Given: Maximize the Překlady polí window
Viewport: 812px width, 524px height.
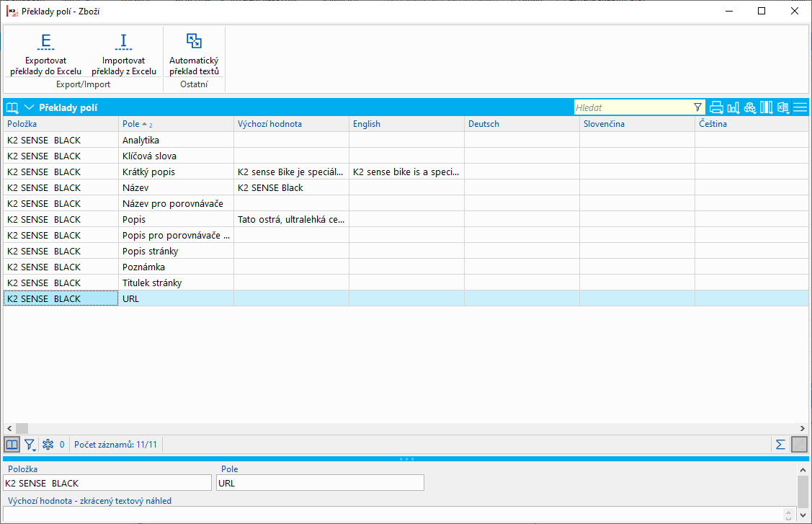Looking at the screenshot, I should [x=762, y=11].
